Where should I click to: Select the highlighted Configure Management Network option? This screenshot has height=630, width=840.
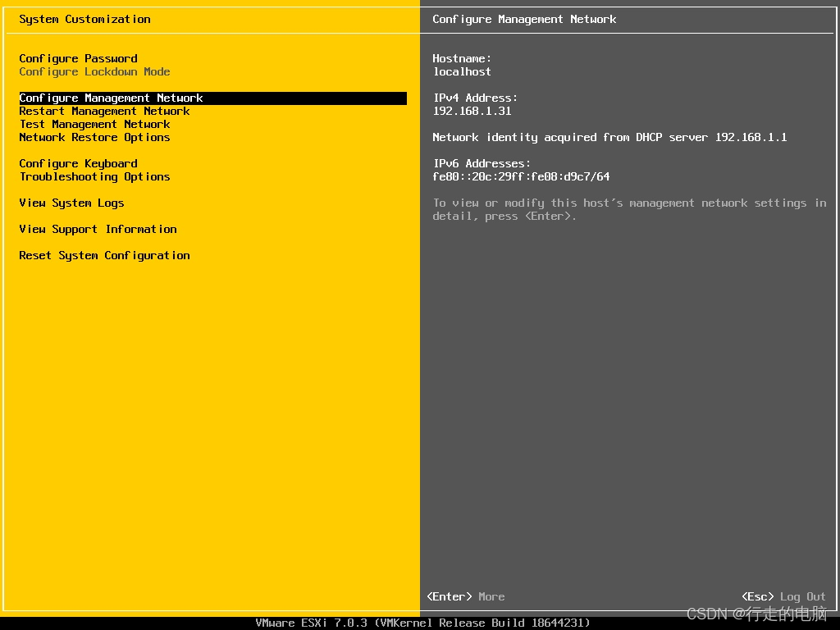coord(111,98)
